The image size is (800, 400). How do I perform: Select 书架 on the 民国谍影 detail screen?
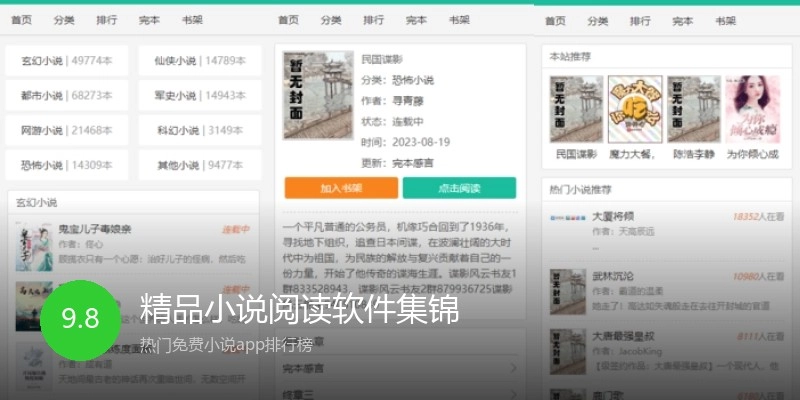[459, 20]
